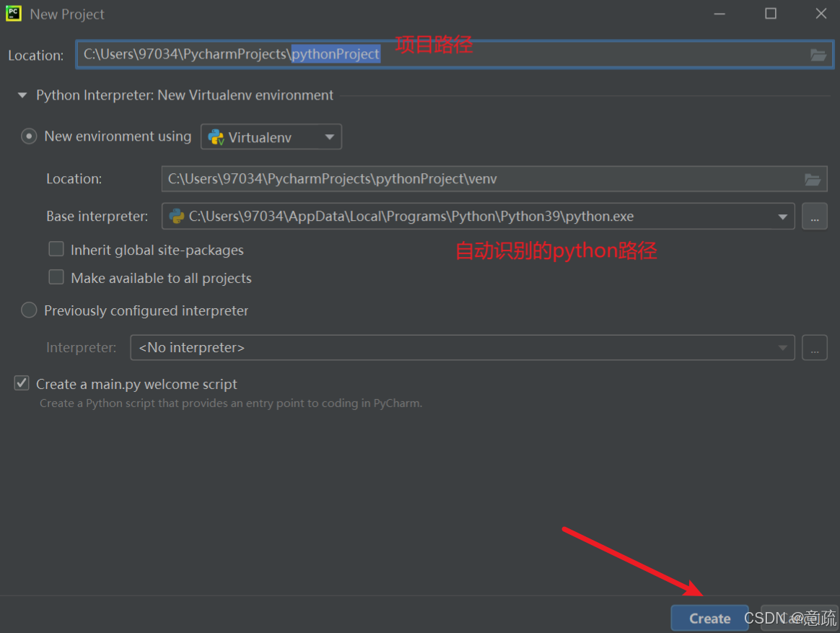Expand No interpreter dropdown arrow
Viewport: 840px width, 633px height.
(x=782, y=349)
